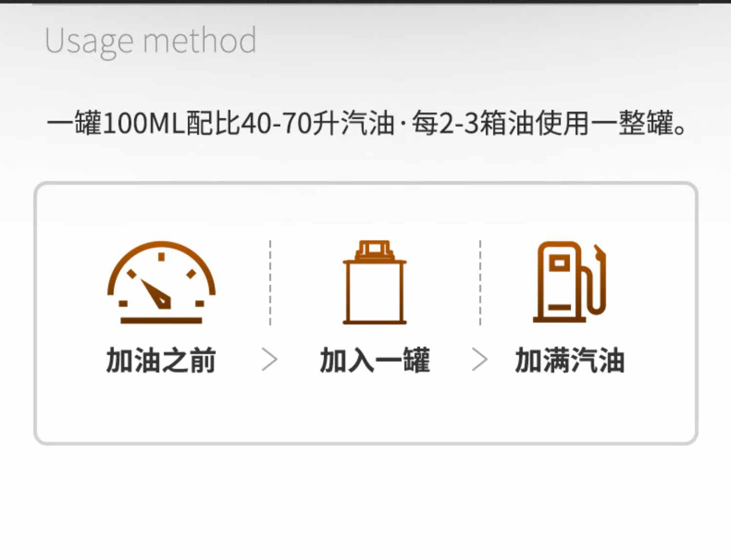Click the speedometer gauge icon
This screenshot has height=560, width=731.
pyautogui.click(x=161, y=282)
